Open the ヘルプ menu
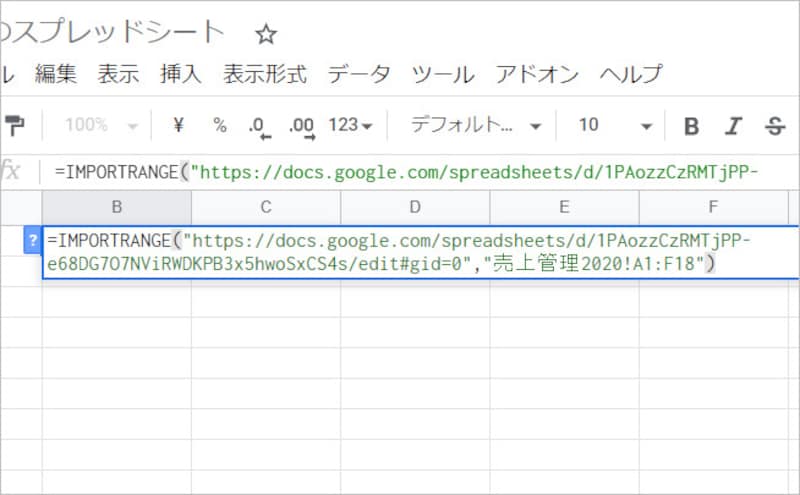The width and height of the screenshot is (800, 495). coord(631,74)
